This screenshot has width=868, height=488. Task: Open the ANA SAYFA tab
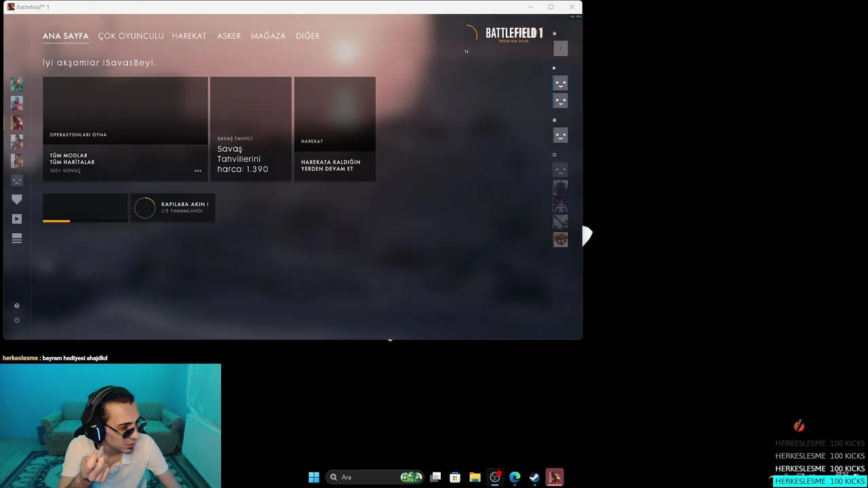coord(66,36)
